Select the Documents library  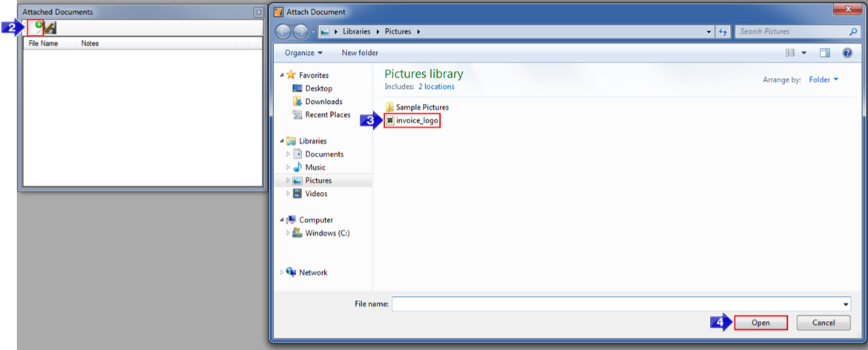324,154
